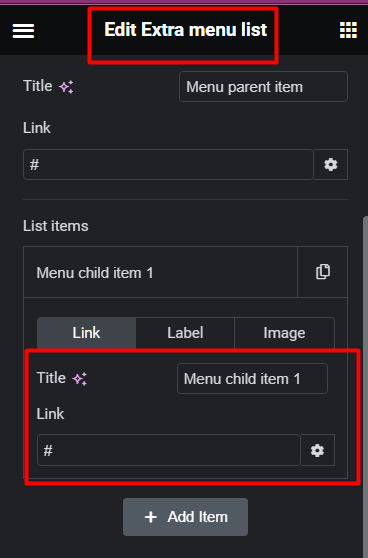Duplicate Menu child item 1
This screenshot has height=558, width=368.
tap(323, 272)
